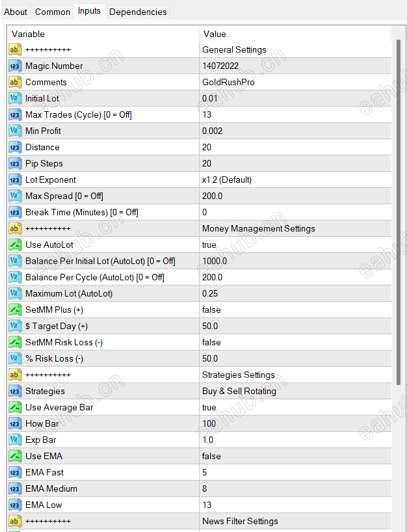This screenshot has height=532, width=407.
Task: Open Strategies Buy & Sell Rotating dropdown
Action: (x=239, y=391)
